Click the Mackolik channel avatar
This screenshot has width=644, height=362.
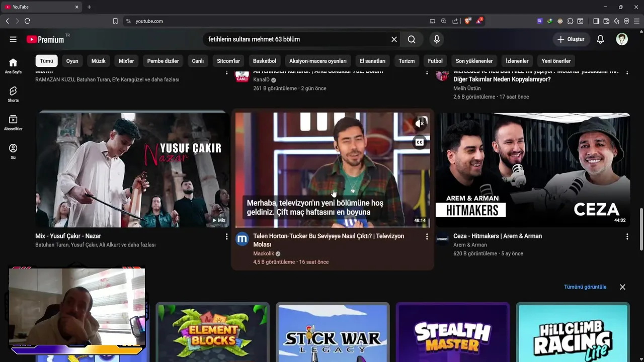242,239
